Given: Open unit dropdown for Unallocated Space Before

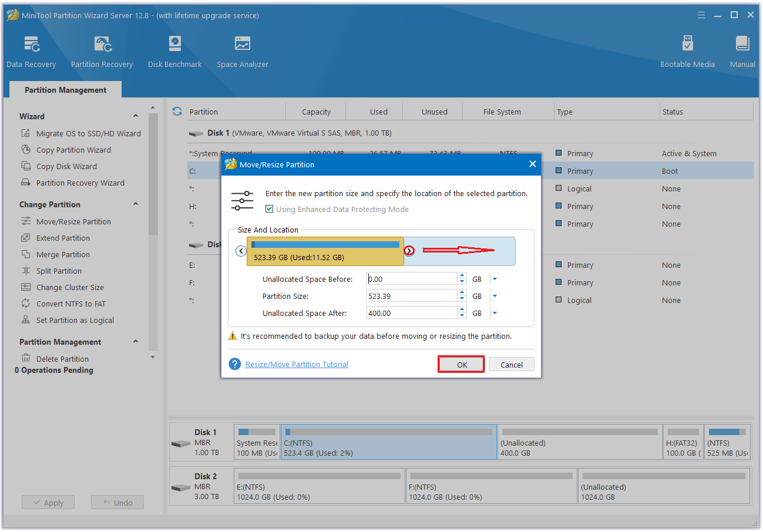Looking at the screenshot, I should [495, 279].
